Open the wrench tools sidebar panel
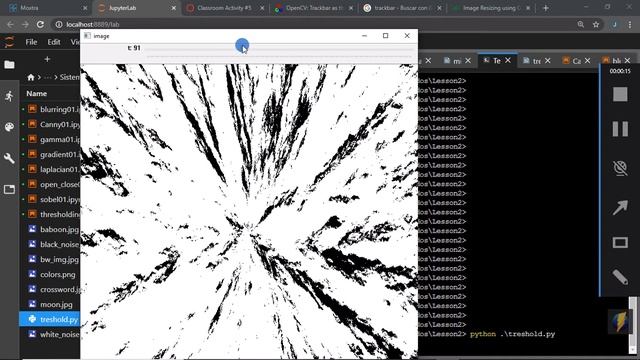 (x=9, y=158)
